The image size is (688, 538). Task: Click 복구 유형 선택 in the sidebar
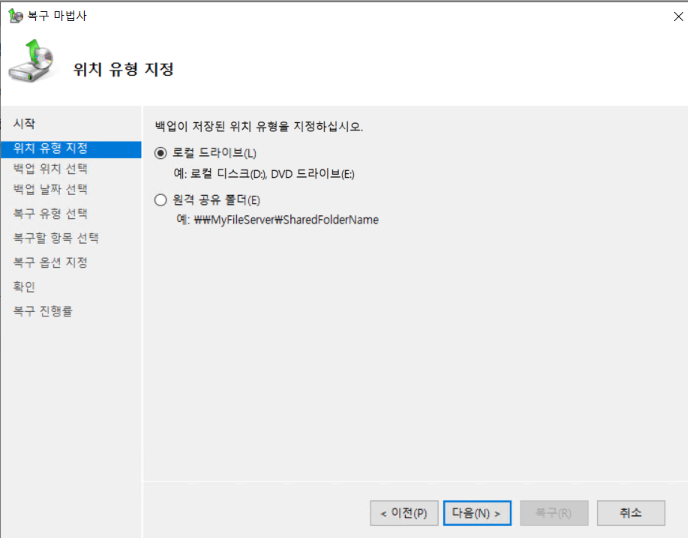(50, 213)
